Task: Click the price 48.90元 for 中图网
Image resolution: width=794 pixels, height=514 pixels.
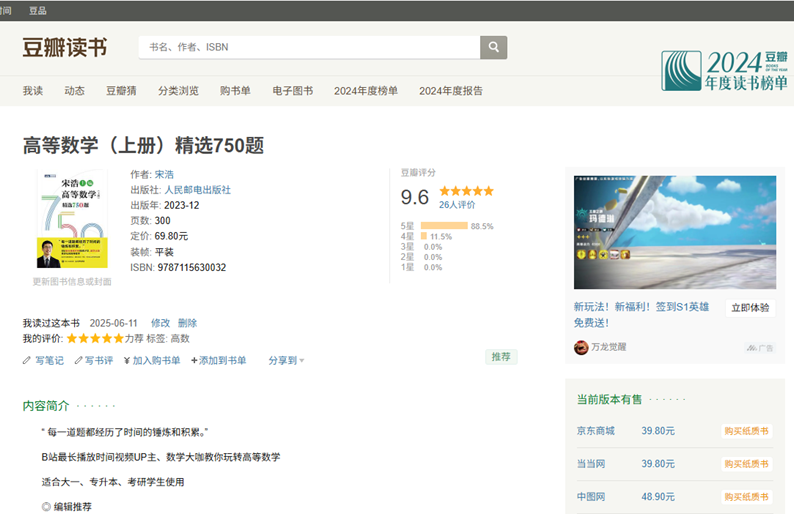Action: 658,497
